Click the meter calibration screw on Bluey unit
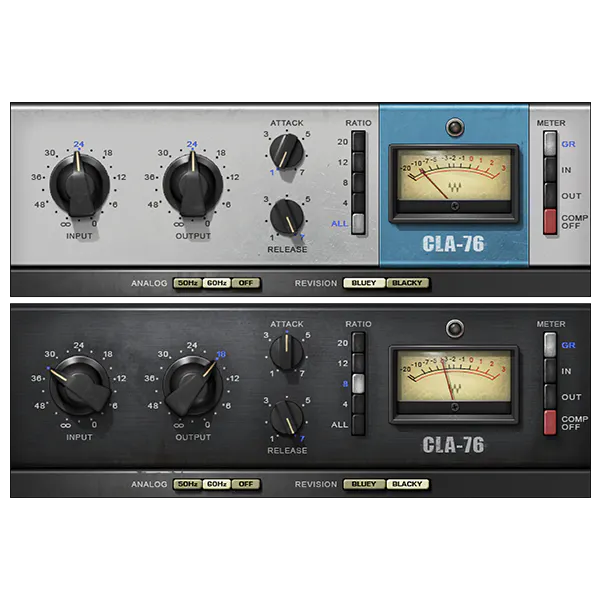 click(455, 206)
